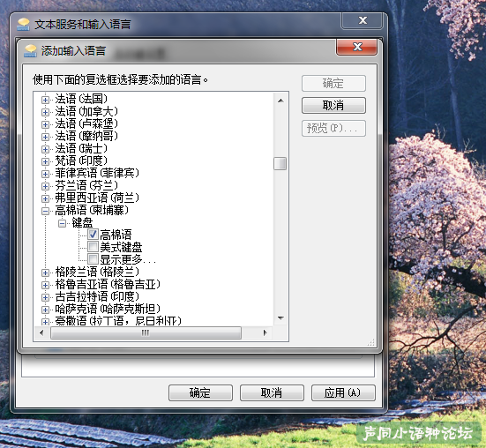This screenshot has height=448, width=486.
Task: Click the horizontal scroll right arrow
Action: click(x=265, y=332)
